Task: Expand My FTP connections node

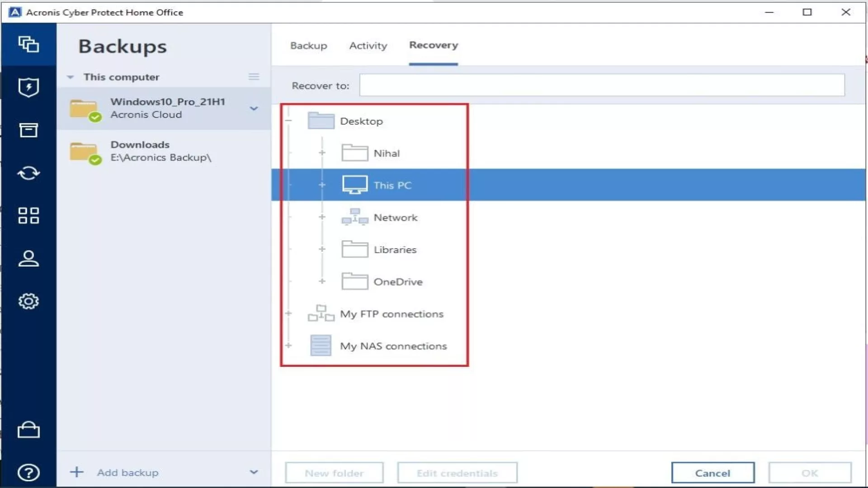Action: click(288, 313)
